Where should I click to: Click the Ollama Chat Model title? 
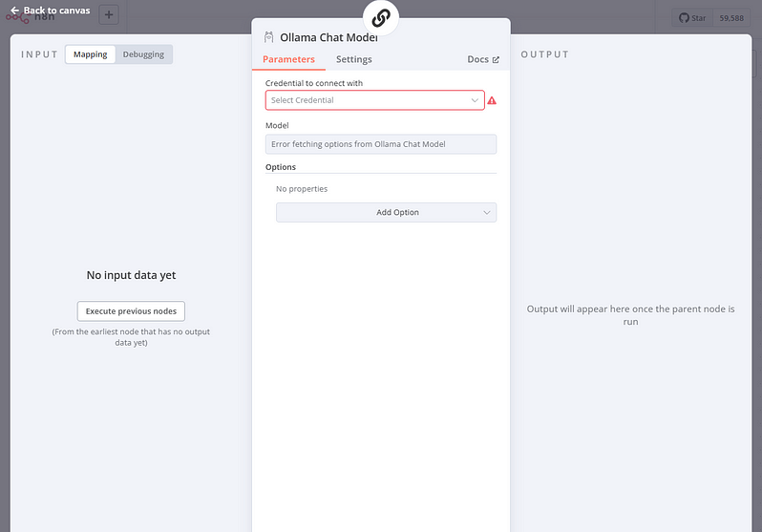pos(328,37)
